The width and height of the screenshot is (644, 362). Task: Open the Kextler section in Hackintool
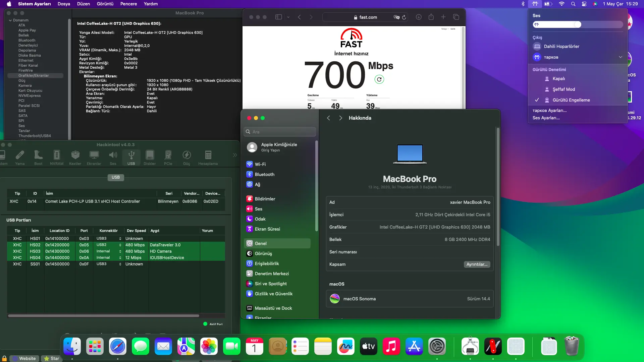pos(75,158)
